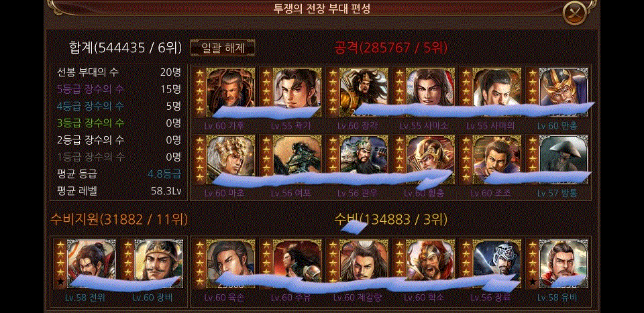
Task: Select the Lv.60 가후 general portrait
Action: tap(224, 92)
